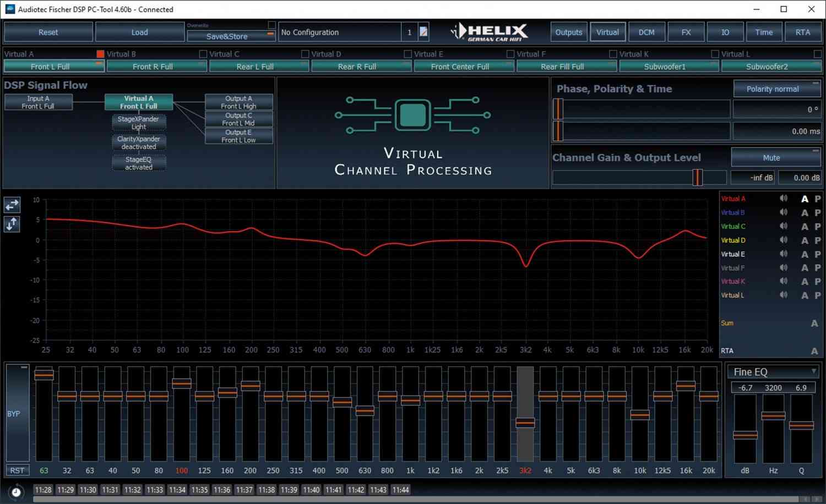Check the Virtual D checkbox
The width and height of the screenshot is (826, 504).
407,54
